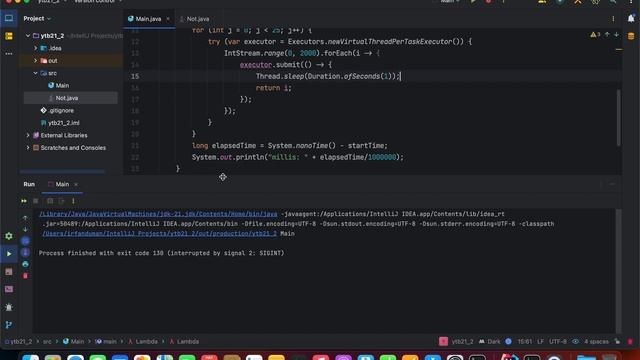
Task: Click the Debug button in the top toolbar
Action: (488, 2)
